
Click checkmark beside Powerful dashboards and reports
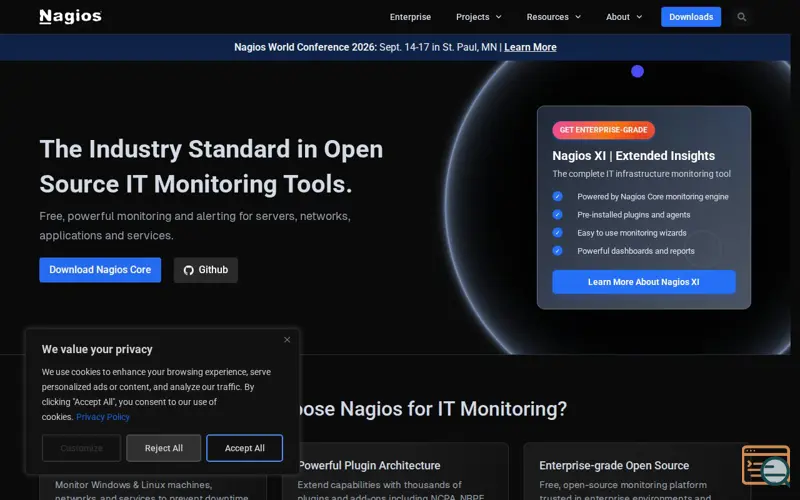pyautogui.click(x=558, y=251)
